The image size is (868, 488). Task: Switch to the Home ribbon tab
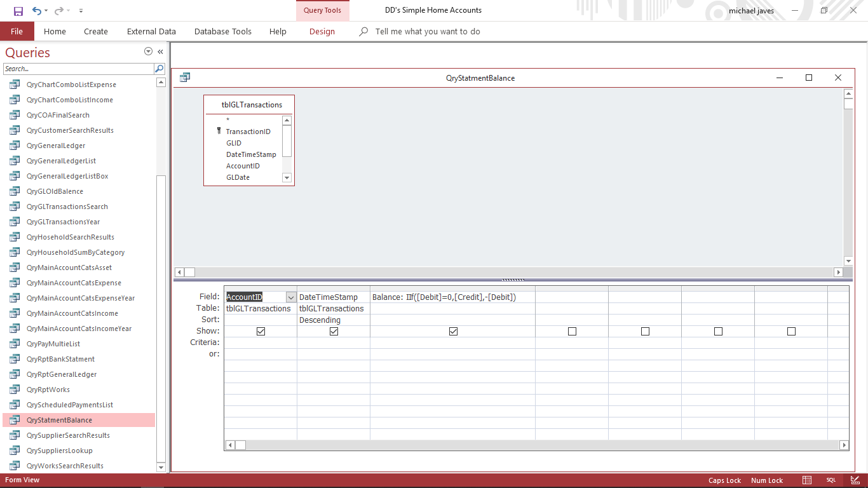pyautogui.click(x=55, y=31)
